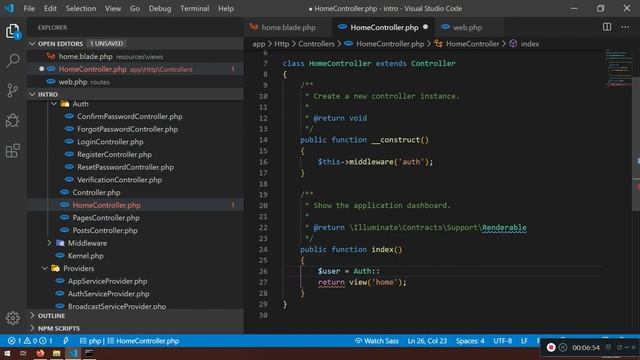Open the Manage gear icon
The width and height of the screenshot is (640, 360).
(13, 318)
